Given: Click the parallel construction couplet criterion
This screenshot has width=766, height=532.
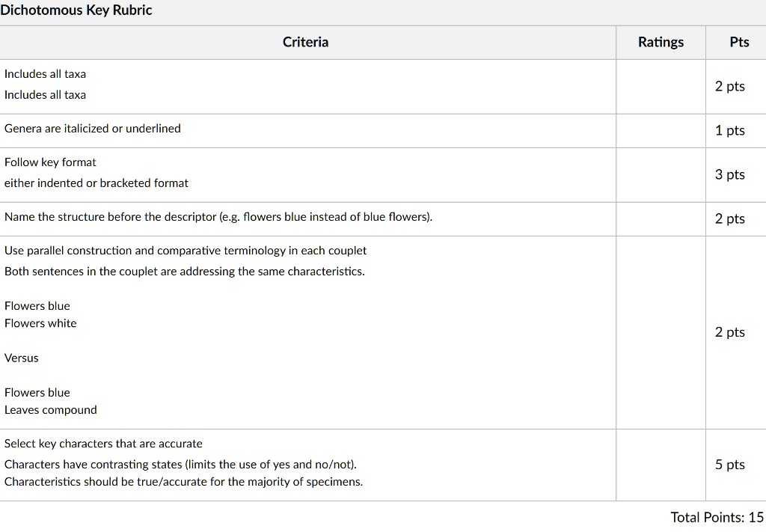Looking at the screenshot, I should tap(186, 250).
